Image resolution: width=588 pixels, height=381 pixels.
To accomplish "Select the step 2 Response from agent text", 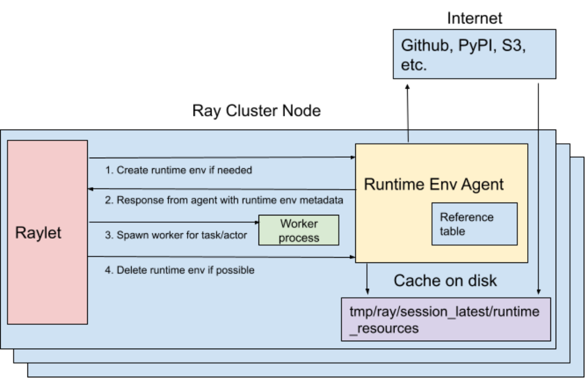I will [224, 201].
